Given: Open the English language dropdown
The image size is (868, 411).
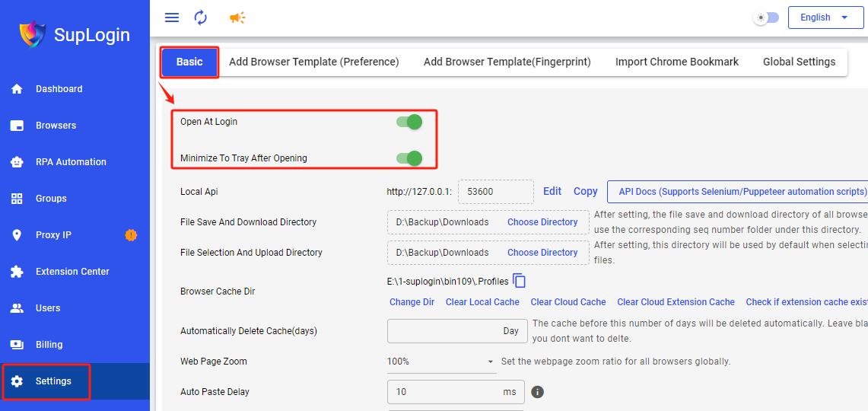Looking at the screenshot, I should click(x=825, y=18).
